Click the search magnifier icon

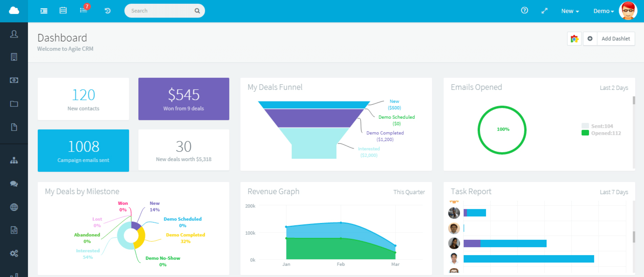tap(197, 11)
